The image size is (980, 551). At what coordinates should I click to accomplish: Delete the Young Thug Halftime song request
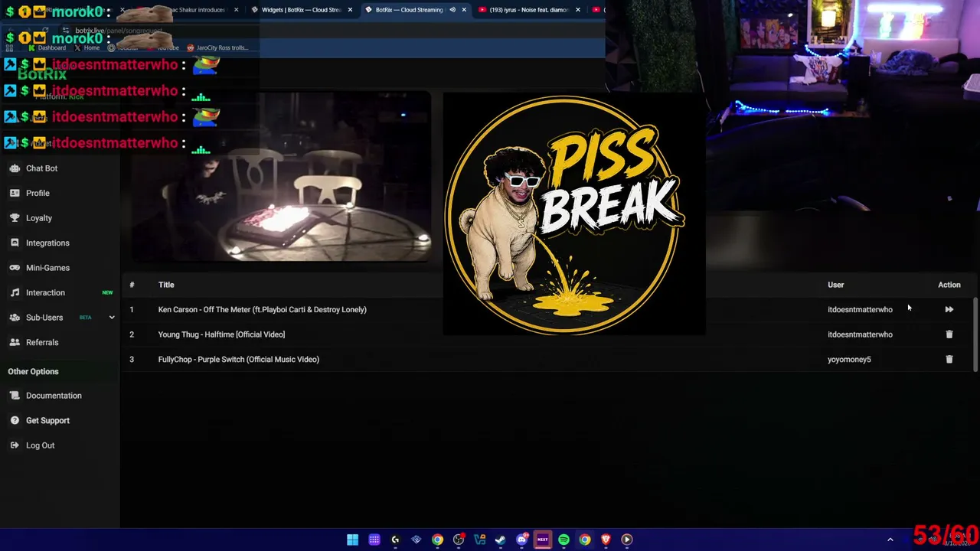coord(949,334)
